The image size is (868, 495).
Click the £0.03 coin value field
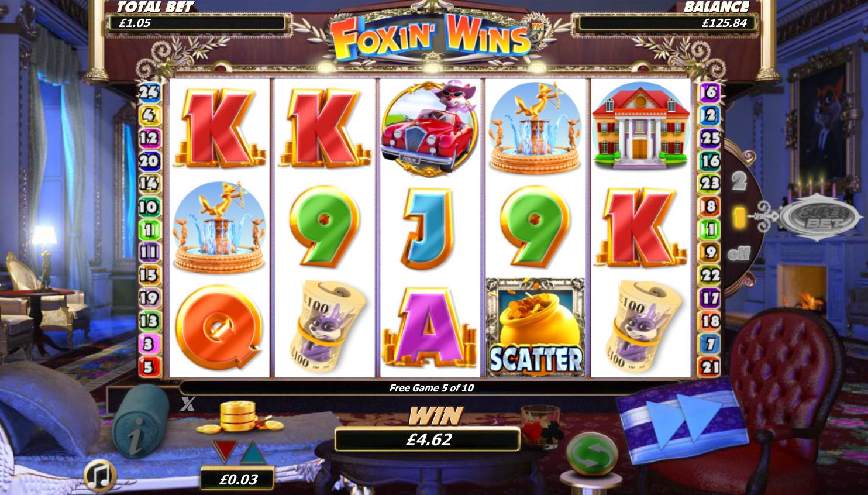[237, 479]
